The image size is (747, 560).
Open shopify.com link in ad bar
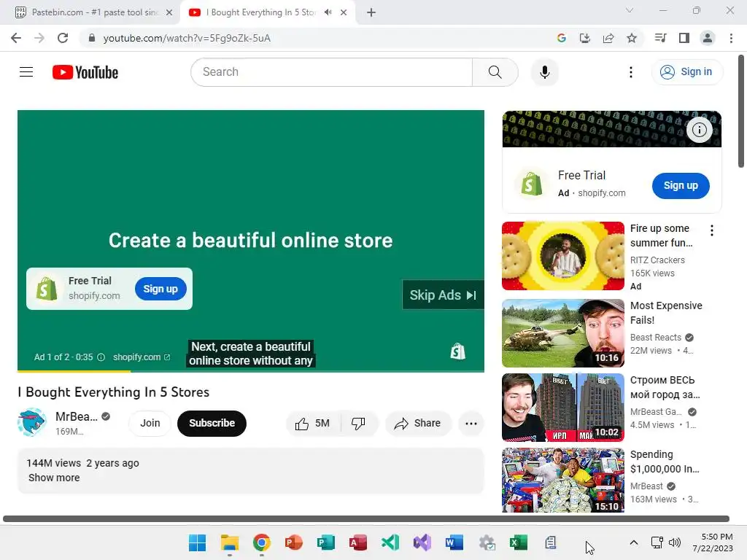pos(141,357)
